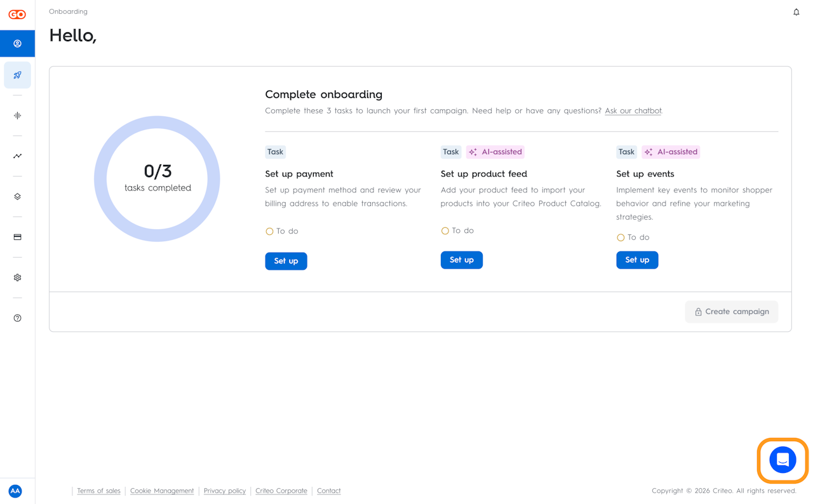Viewport: 813px width, 504px height.
Task: Click Set up under Set up payment
Action: pyautogui.click(x=286, y=261)
